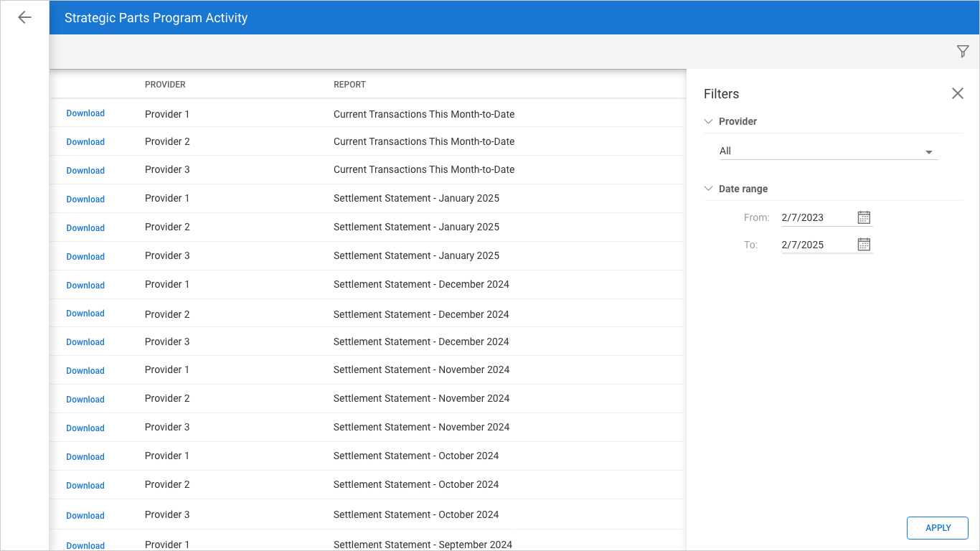Click the Apply button
Image resolution: width=980 pixels, height=551 pixels.
937,528
